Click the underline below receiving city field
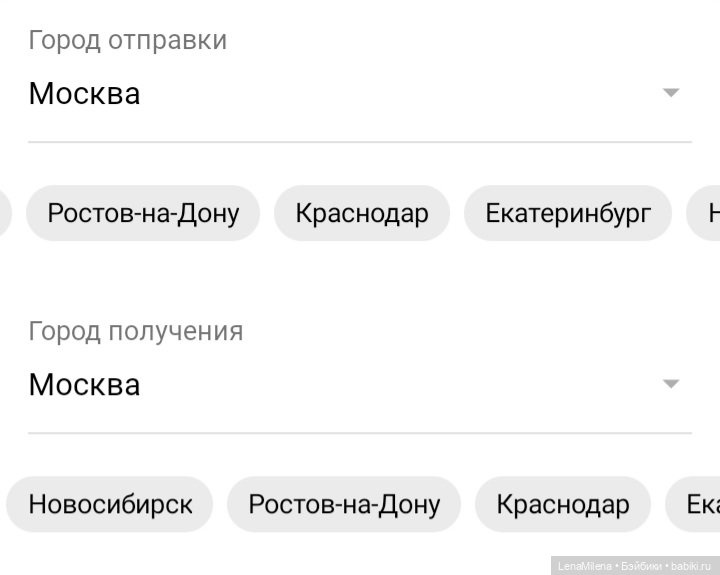Viewport: 720px width, 575px height. [360, 433]
